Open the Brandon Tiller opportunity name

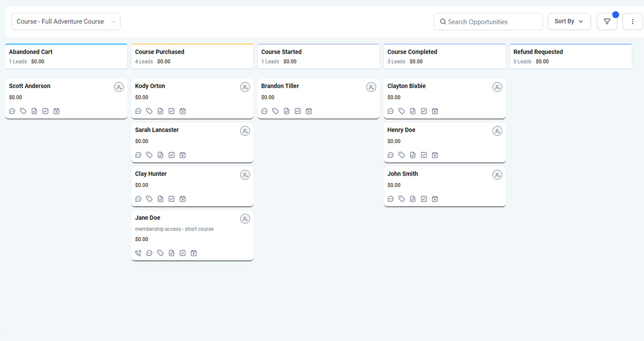280,86
